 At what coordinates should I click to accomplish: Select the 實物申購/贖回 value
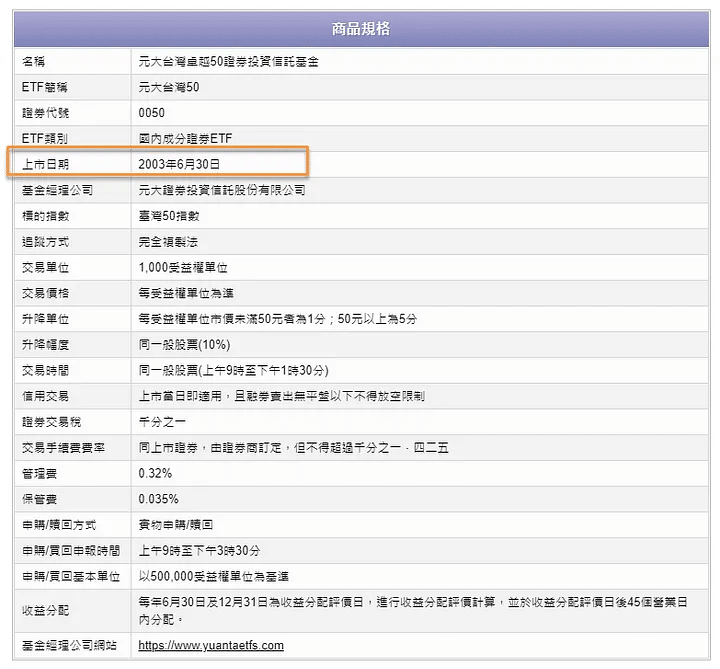point(175,524)
